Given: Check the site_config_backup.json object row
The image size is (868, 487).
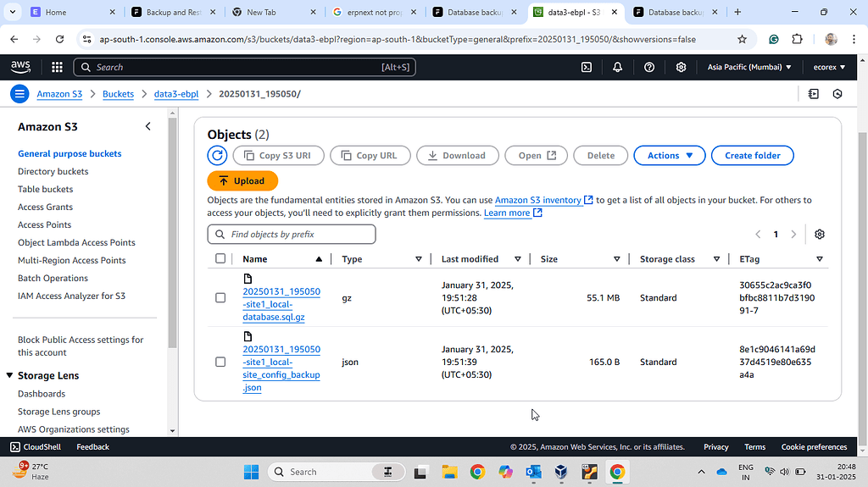Looking at the screenshot, I should [220, 362].
